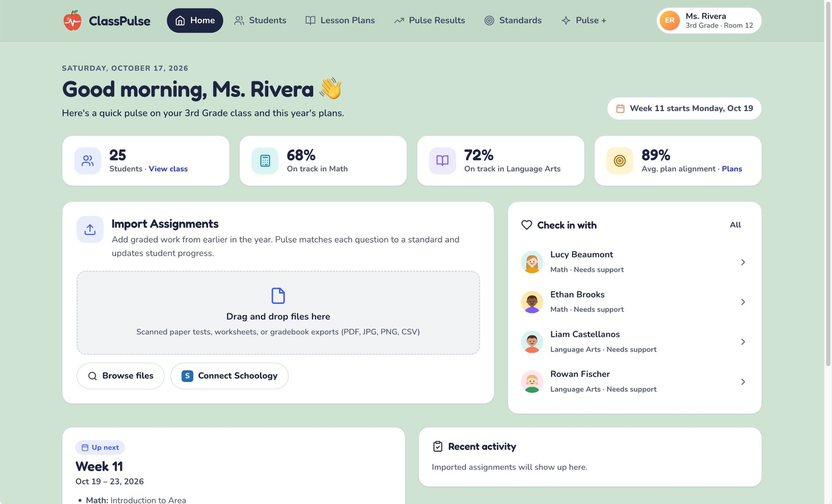Click the ClassPulse apple logo
Screen dimensions: 832x504
tap(72, 20)
